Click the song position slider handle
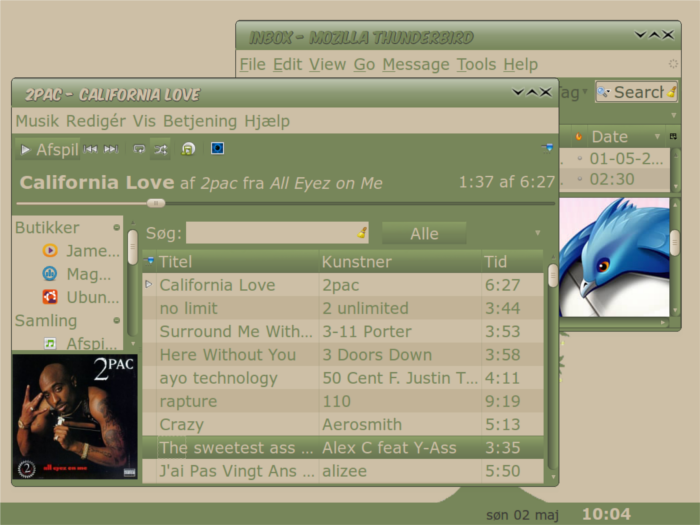Screen dimensions: 700x525 156,203
